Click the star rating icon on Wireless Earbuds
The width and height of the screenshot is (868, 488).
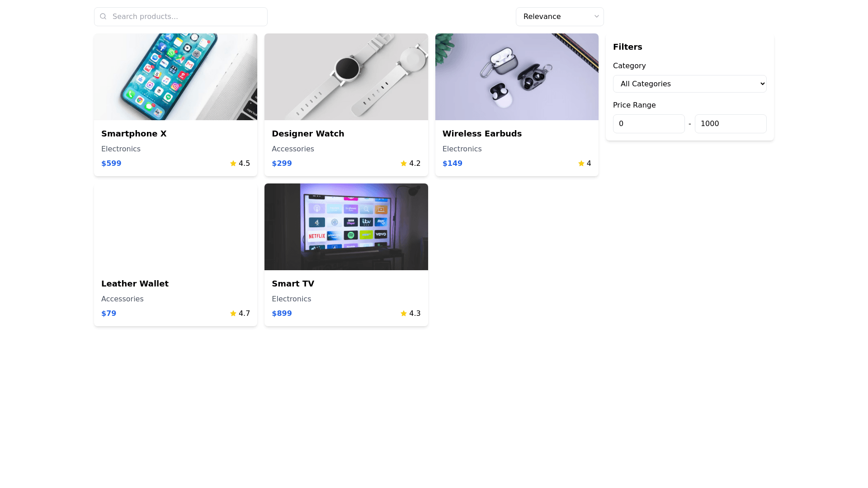tap(581, 164)
